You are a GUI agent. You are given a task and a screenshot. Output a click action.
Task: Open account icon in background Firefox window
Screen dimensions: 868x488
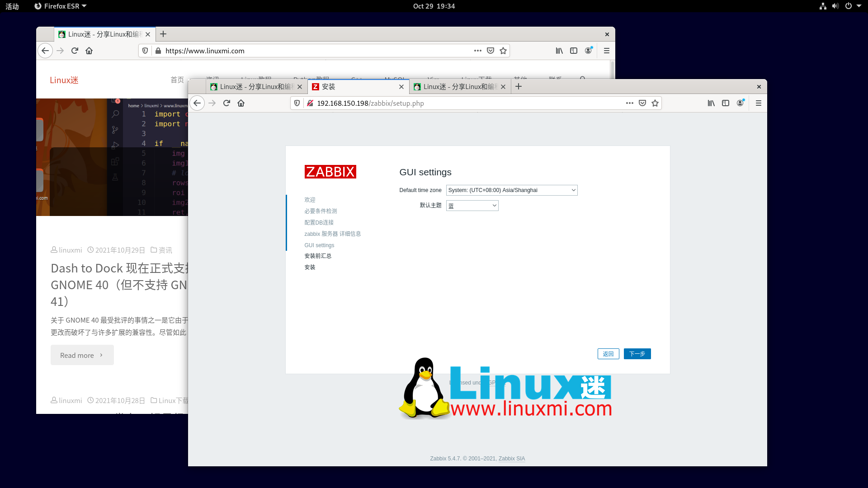click(x=588, y=51)
